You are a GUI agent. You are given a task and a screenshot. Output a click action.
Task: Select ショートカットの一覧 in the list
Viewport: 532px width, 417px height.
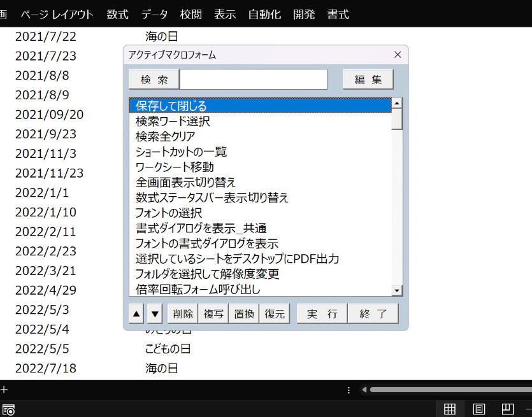click(x=260, y=152)
